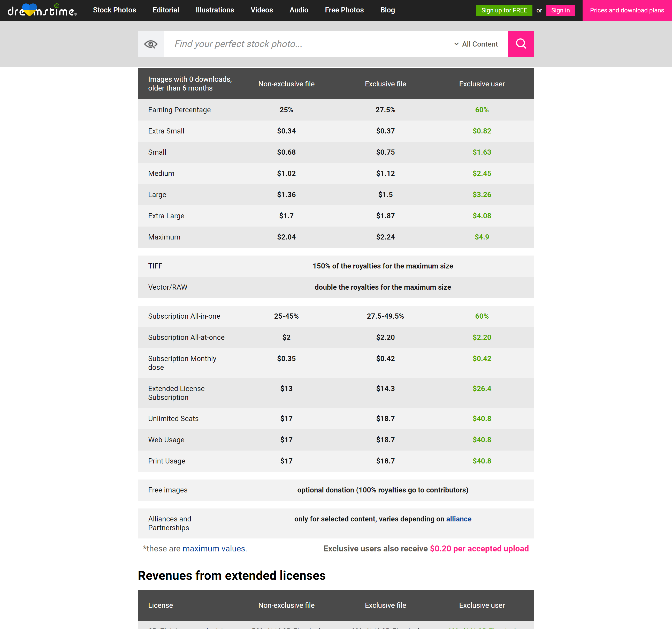
Task: Click the Revenues from extended licenses heading
Action: [232, 575]
